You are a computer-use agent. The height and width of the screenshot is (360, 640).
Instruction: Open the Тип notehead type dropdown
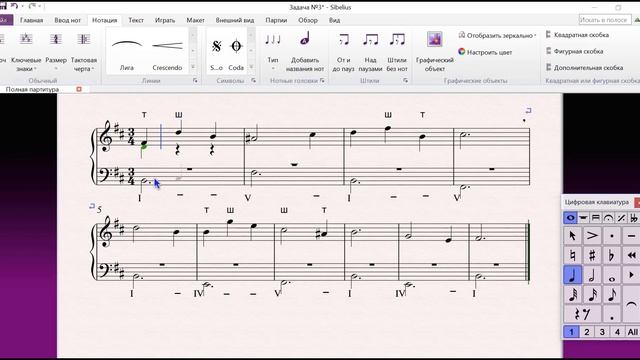[273, 51]
